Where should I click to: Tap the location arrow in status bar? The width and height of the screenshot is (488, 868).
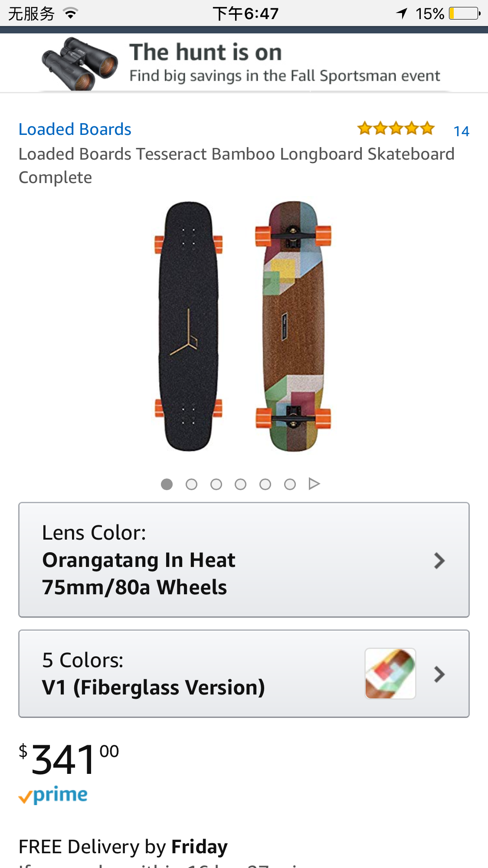[402, 13]
